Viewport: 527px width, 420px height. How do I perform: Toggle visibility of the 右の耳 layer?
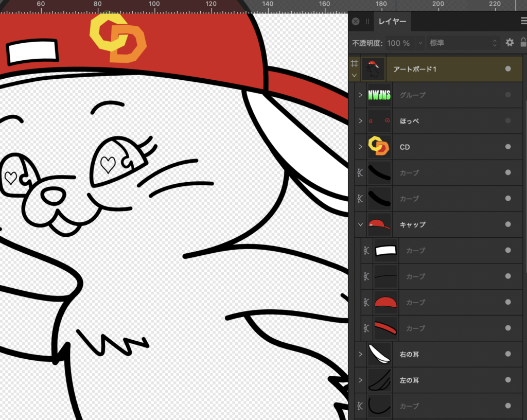point(508,354)
